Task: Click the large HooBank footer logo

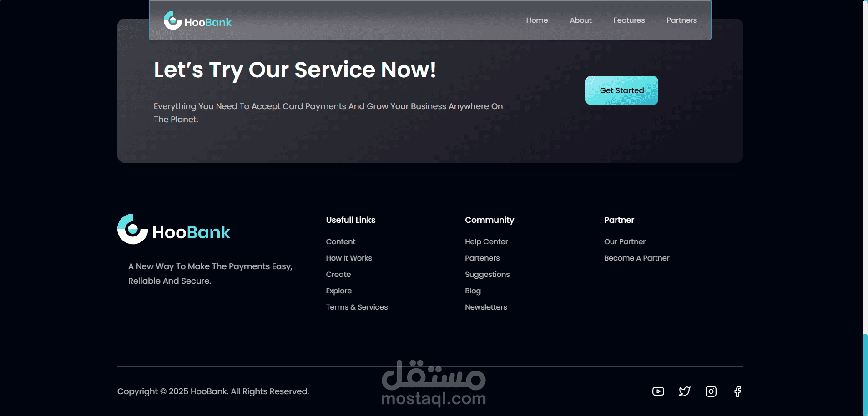Action: coord(174,230)
